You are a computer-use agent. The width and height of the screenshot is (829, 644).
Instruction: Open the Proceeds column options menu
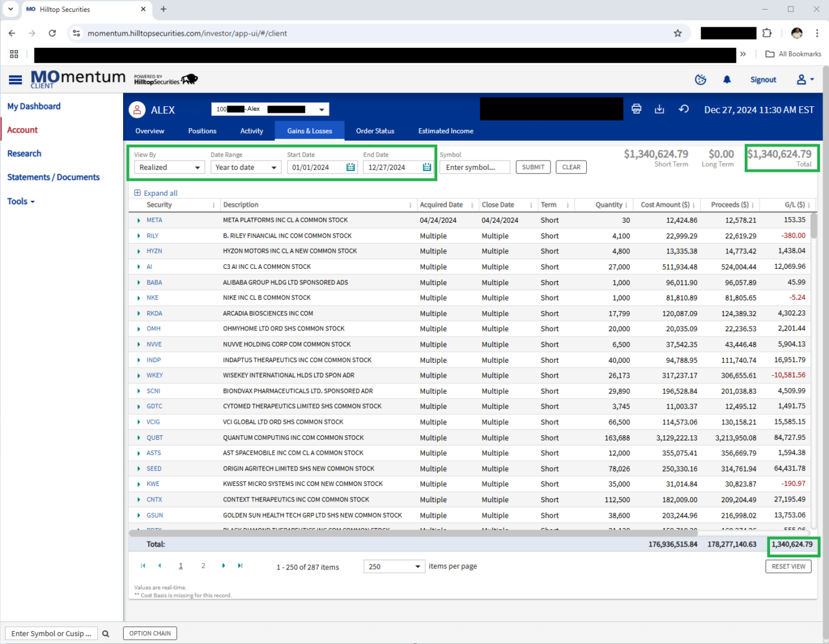(754, 205)
